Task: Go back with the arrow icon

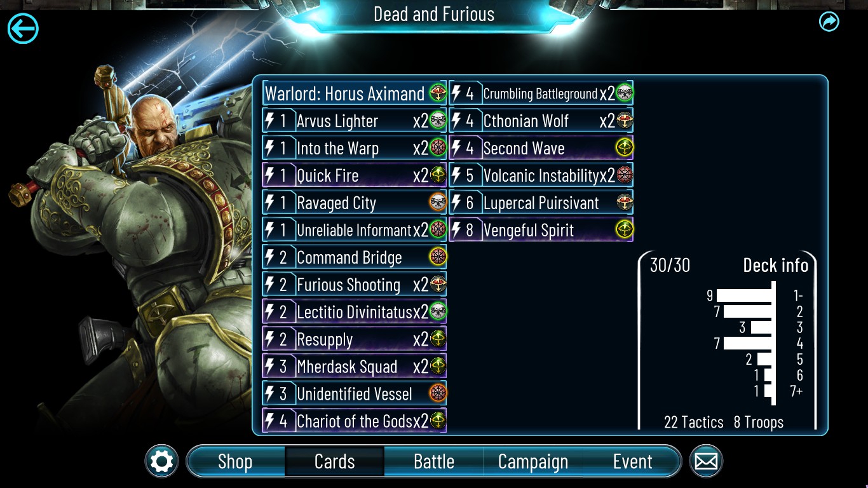Action: click(23, 29)
